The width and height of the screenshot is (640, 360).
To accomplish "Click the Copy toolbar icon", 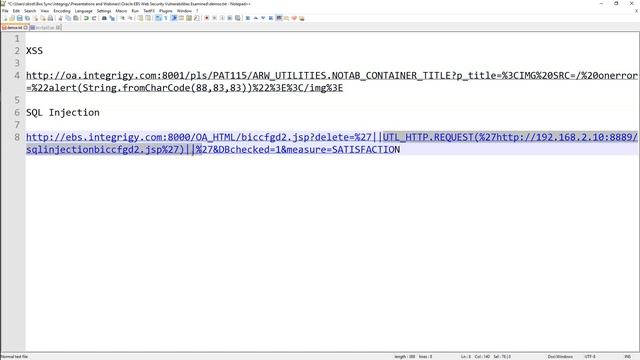I will 68,18.
